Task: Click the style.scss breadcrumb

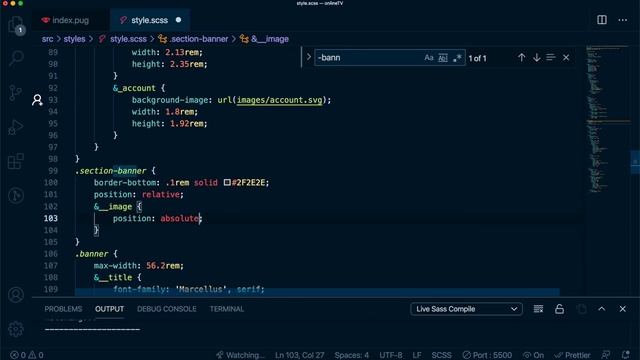Action: 128,39
